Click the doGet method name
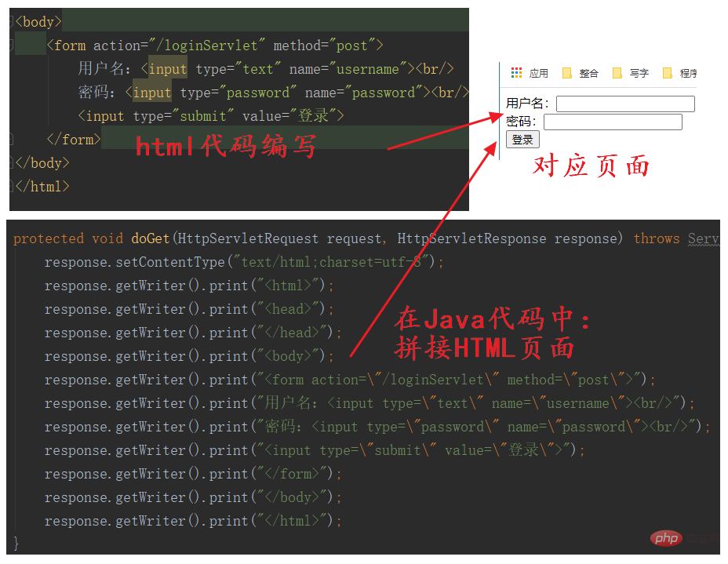The height and width of the screenshot is (564, 728). pyautogui.click(x=151, y=238)
